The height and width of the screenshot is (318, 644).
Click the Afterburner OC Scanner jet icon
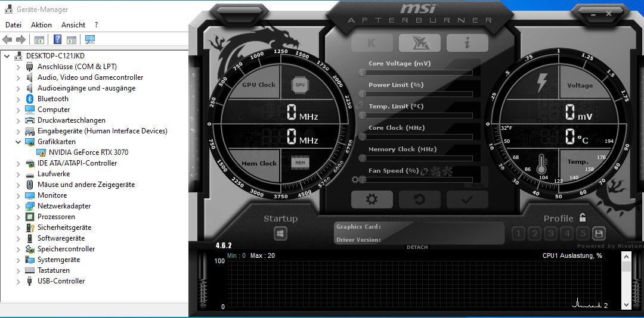pyautogui.click(x=420, y=43)
